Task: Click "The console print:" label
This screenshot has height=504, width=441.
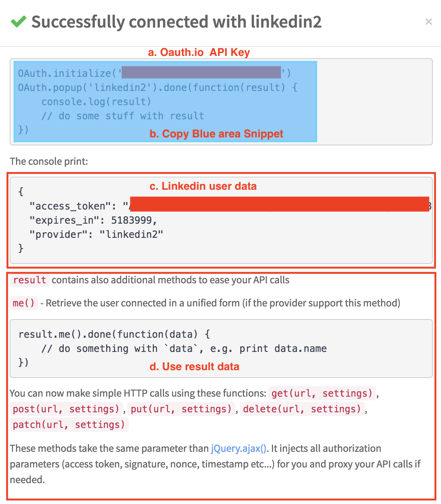Action: [49, 161]
